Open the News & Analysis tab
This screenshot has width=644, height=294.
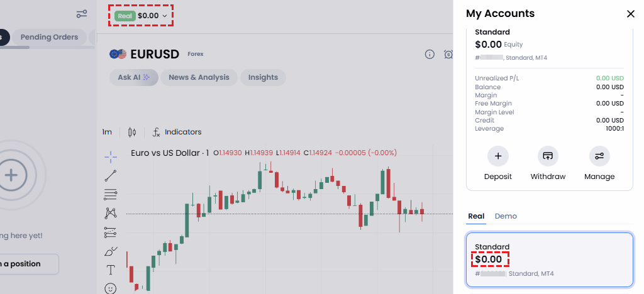coord(199,77)
